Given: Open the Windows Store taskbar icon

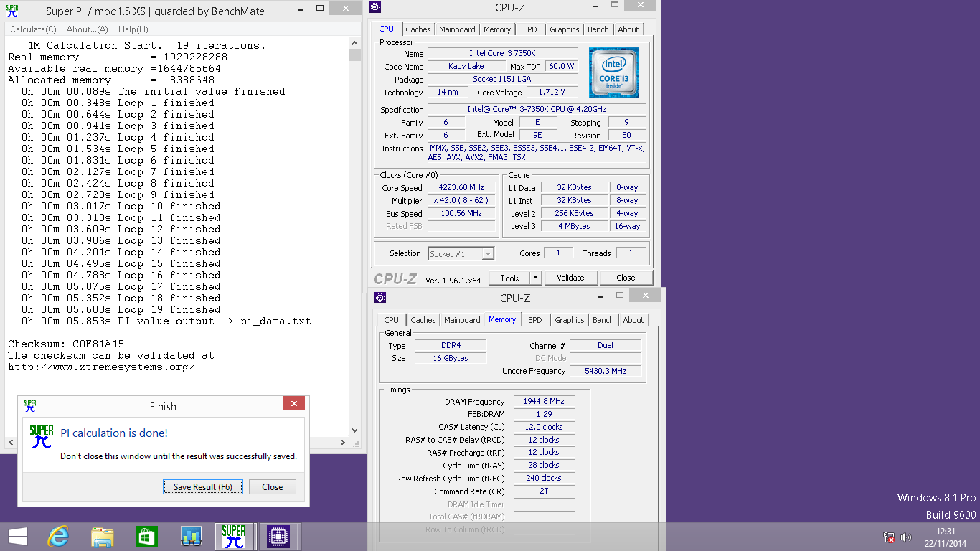Looking at the screenshot, I should [x=146, y=537].
